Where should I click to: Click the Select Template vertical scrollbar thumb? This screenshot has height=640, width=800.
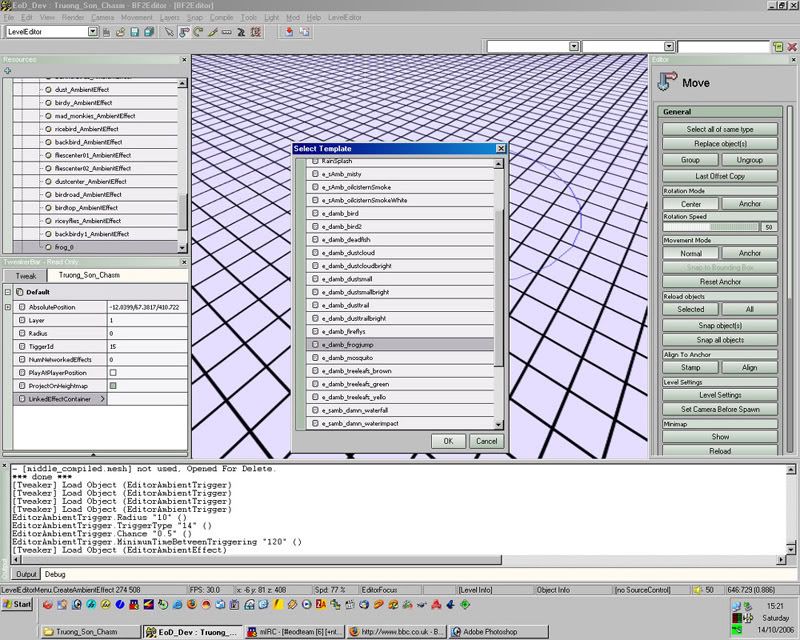pos(498,288)
